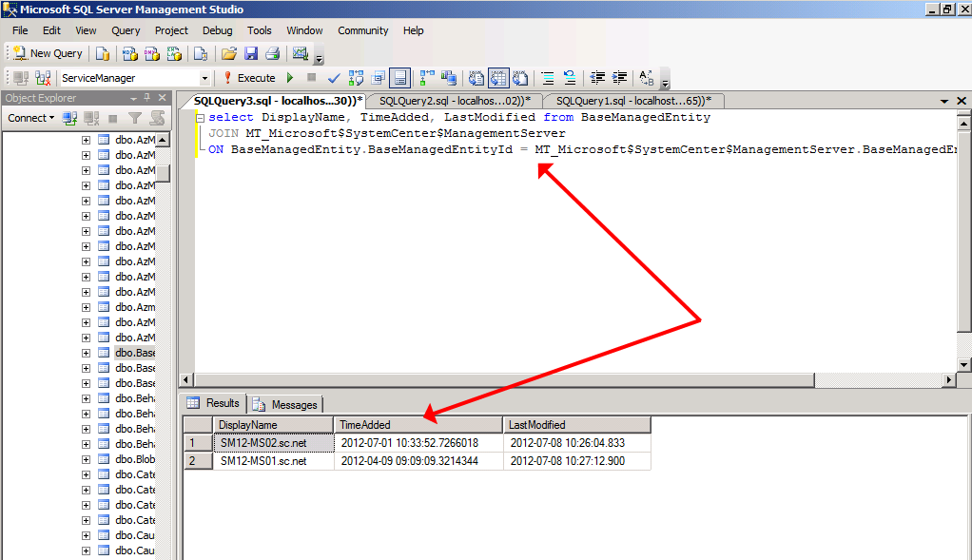
Task: Click the New Query toolbar button
Action: click(x=48, y=53)
